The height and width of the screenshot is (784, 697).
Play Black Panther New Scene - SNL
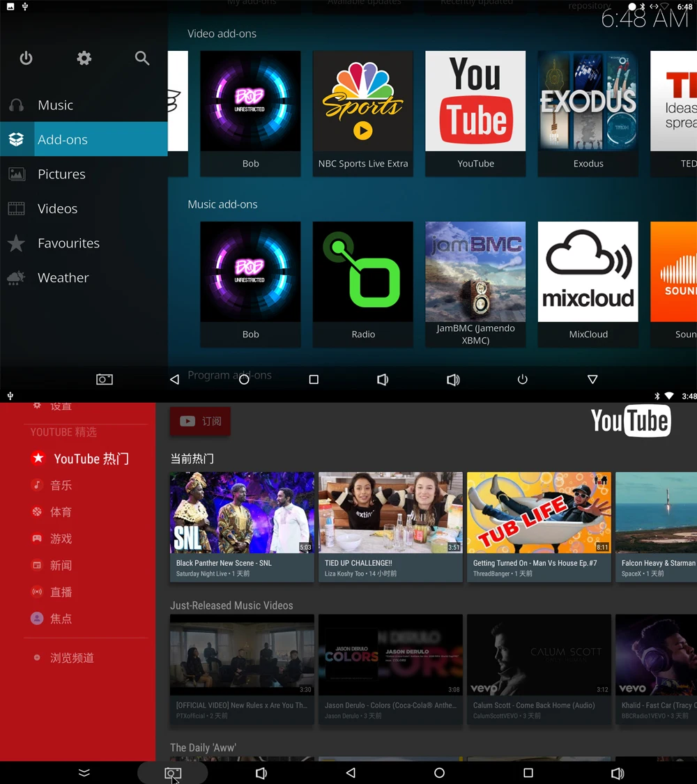(242, 527)
